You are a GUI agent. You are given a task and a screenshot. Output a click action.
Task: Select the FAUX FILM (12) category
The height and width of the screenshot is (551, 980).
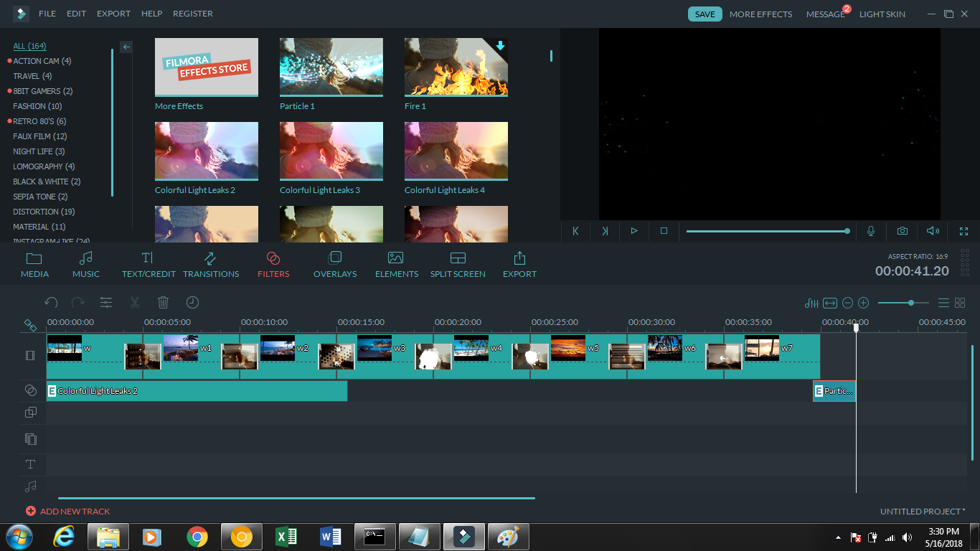(40, 136)
